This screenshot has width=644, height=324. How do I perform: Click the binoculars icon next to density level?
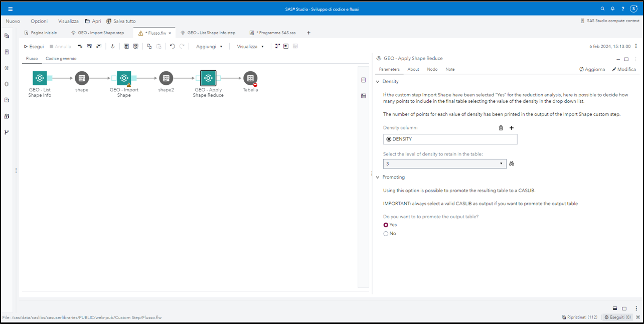pos(512,164)
